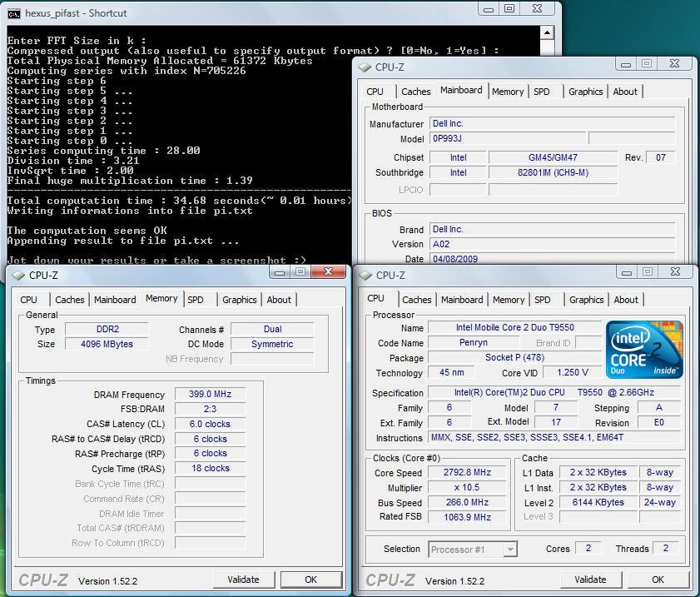700x597 pixels.
Task: Open Memory tab in Mainboard window
Action: coord(508,92)
